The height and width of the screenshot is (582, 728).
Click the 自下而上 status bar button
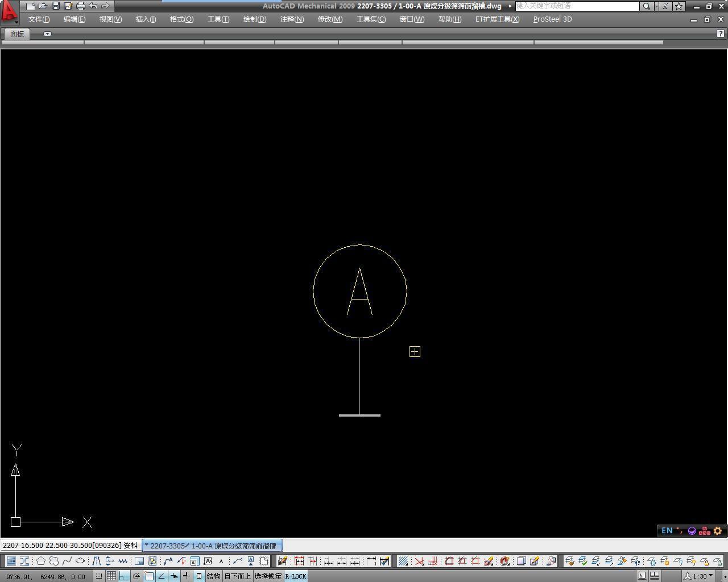tap(237, 576)
